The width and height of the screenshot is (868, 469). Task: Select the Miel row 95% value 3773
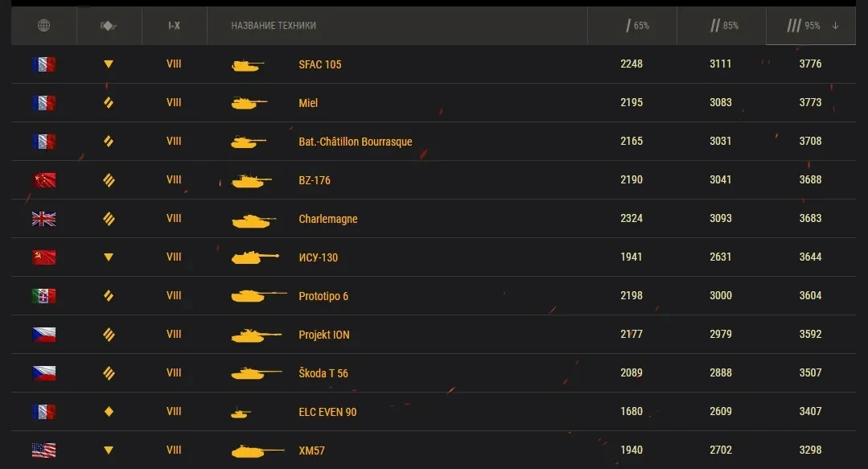pos(810,102)
